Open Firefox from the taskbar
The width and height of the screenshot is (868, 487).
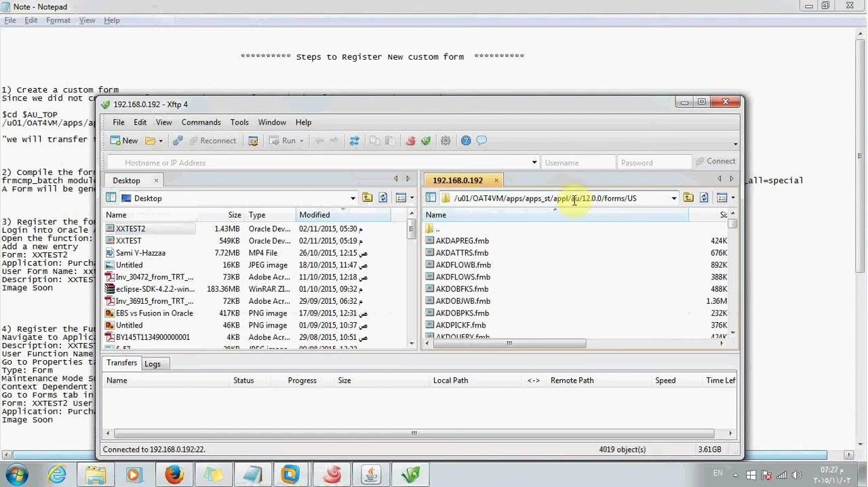pos(174,474)
